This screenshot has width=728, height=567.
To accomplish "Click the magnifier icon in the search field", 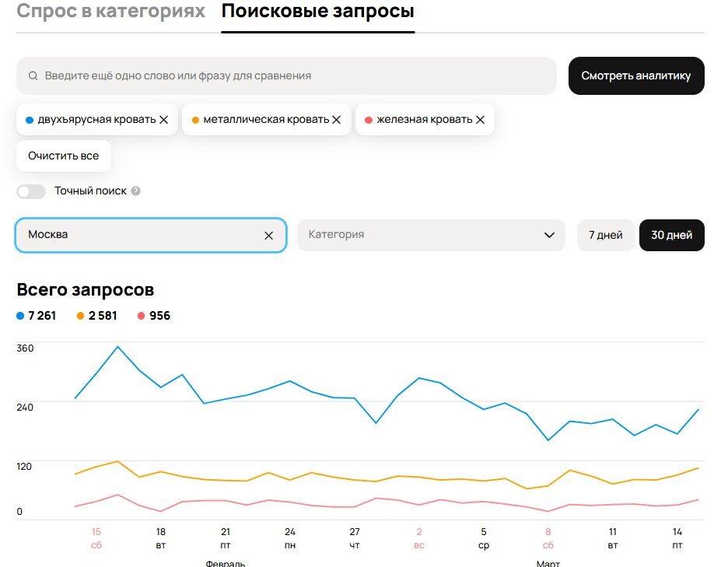I will (33, 75).
